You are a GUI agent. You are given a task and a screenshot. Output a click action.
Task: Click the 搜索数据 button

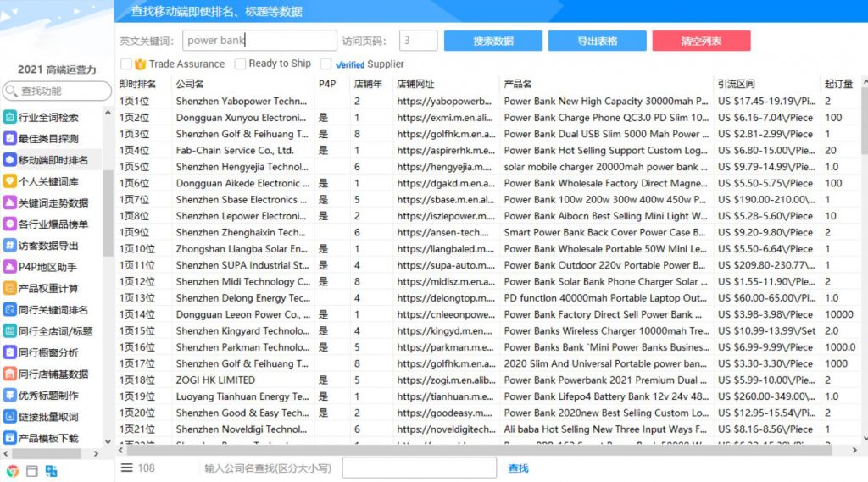click(493, 41)
